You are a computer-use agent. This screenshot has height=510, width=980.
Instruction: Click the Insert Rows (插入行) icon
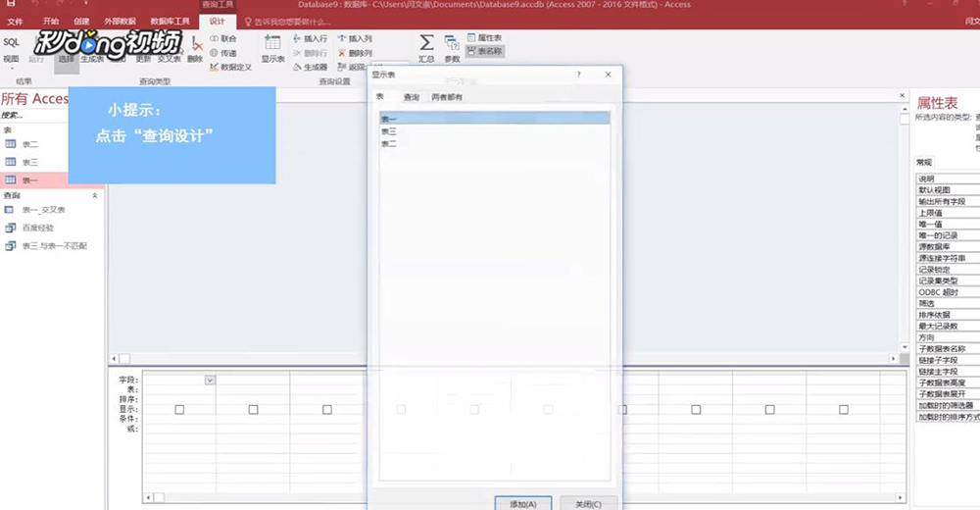pyautogui.click(x=311, y=39)
